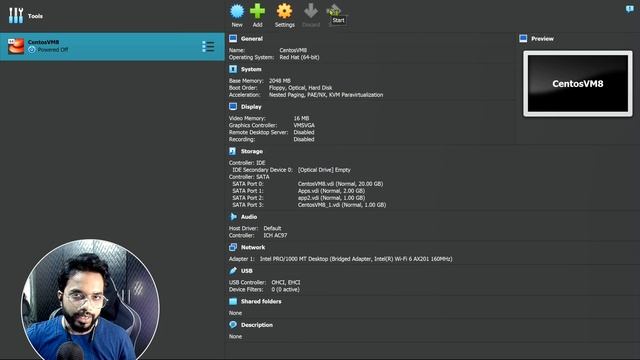Click the CentosVM8 OS logo icon
The height and width of the screenshot is (360, 640).
[16, 47]
